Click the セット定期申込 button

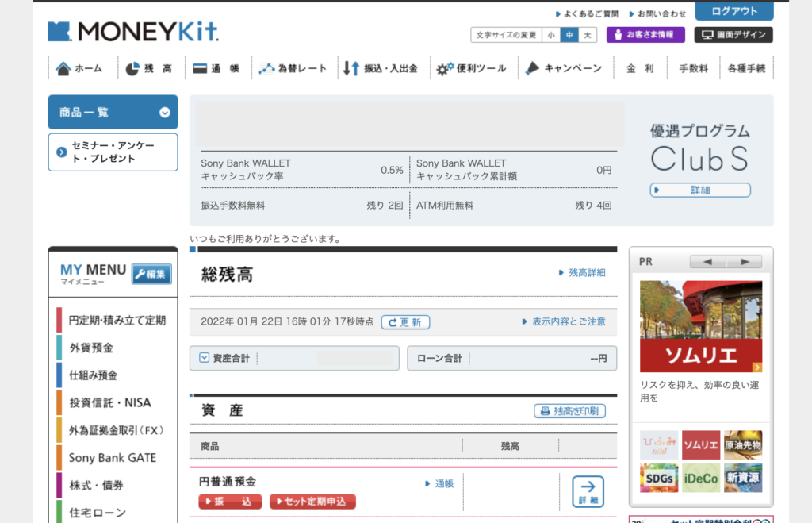tap(312, 502)
